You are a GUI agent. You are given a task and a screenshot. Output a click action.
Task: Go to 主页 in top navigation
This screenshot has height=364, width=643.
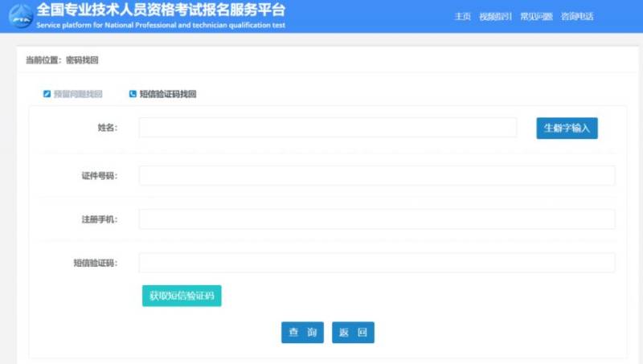pyautogui.click(x=462, y=17)
